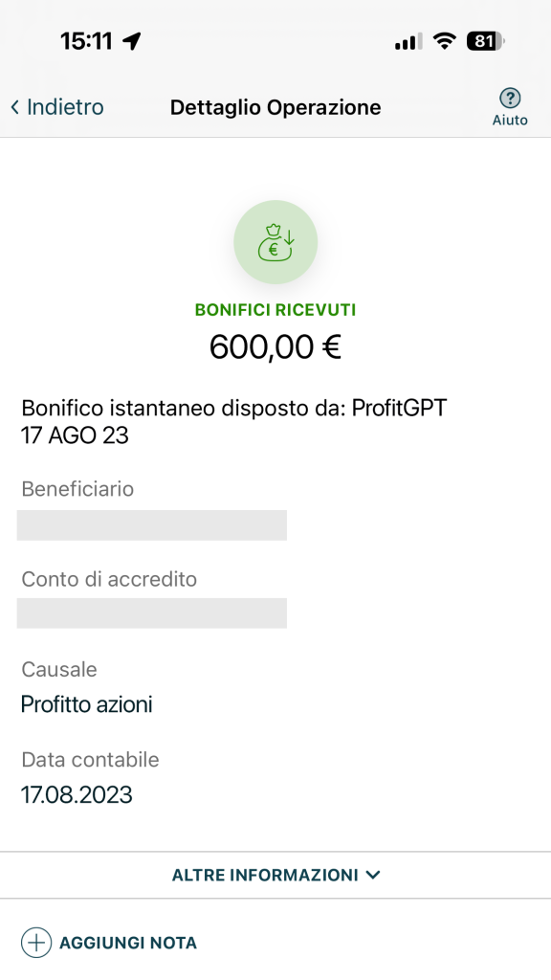Viewport: 551px width, 980px height.
Task: Tap the status bar clock 15:11
Action: click(86, 42)
